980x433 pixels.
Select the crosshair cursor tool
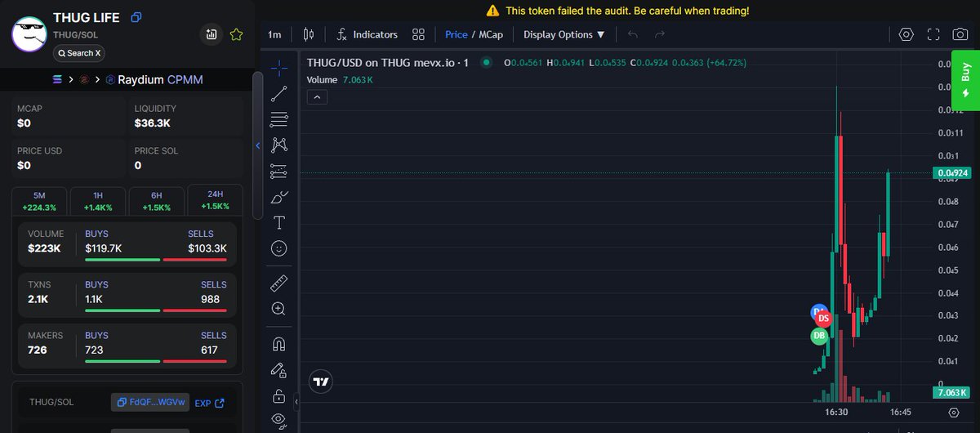278,67
